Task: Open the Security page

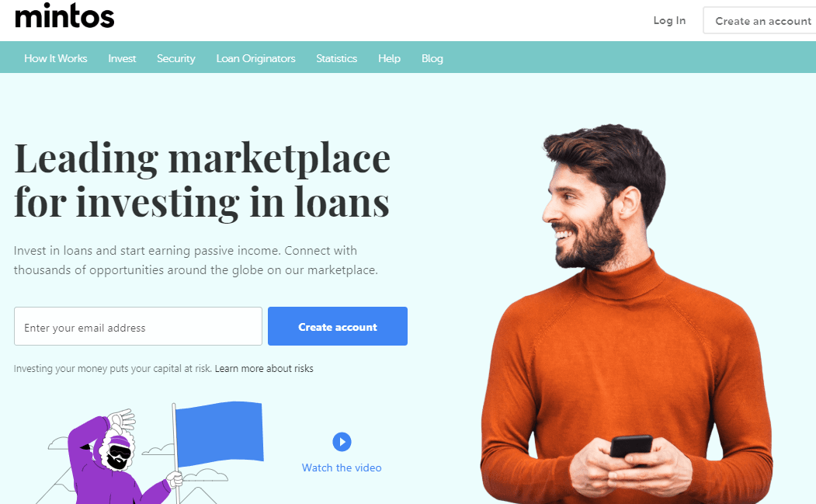Action: pos(176,58)
